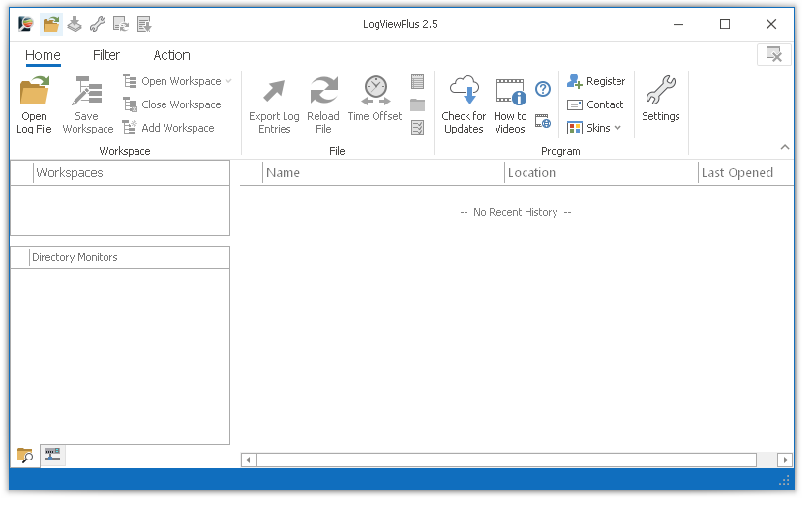This screenshot has width=812, height=505.
Task: Switch to the Home ribbon tab
Action: (44, 56)
